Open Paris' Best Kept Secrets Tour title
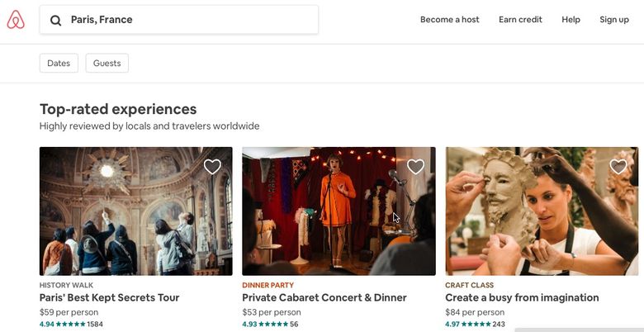This screenshot has height=332, width=644. click(x=110, y=298)
